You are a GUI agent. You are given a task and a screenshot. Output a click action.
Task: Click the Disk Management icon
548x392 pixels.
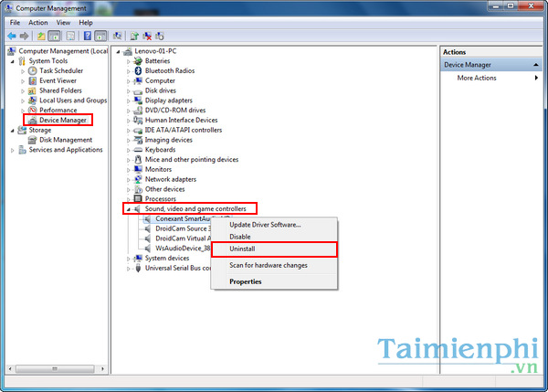click(33, 140)
